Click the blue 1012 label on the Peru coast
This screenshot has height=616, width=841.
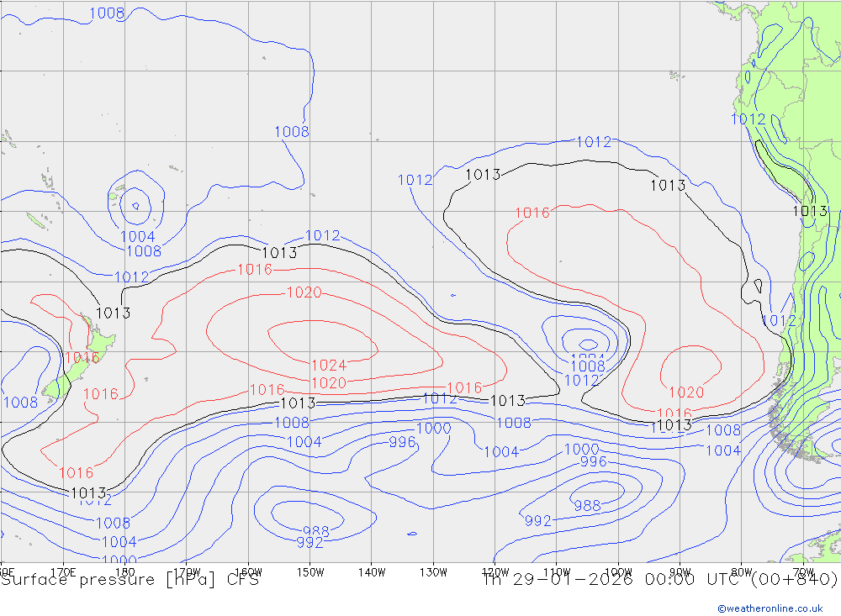click(x=748, y=119)
